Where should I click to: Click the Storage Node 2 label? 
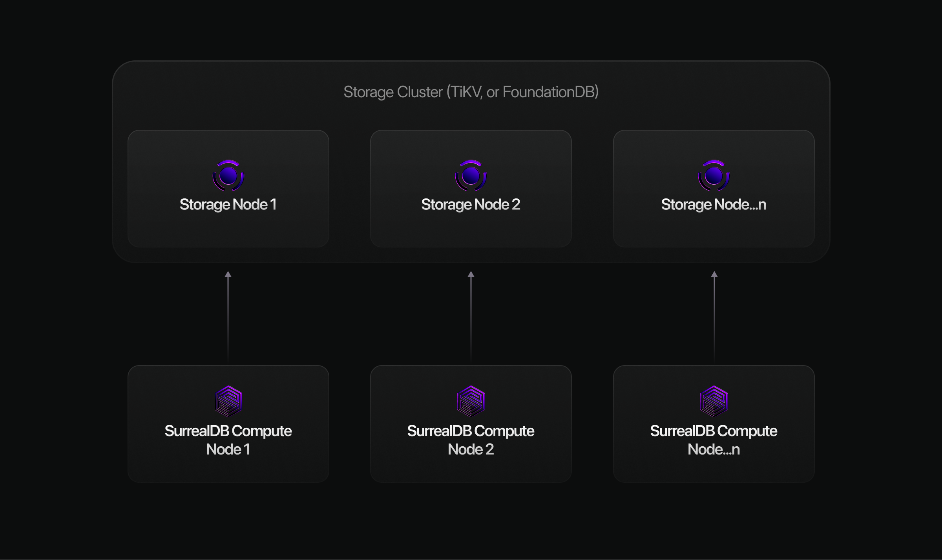coord(471,205)
